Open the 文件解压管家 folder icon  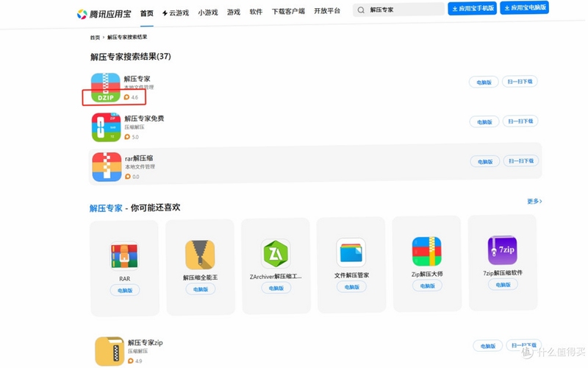(x=351, y=252)
